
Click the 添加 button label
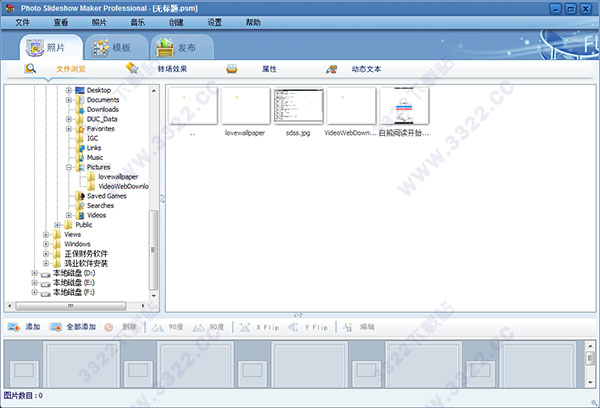[33, 327]
